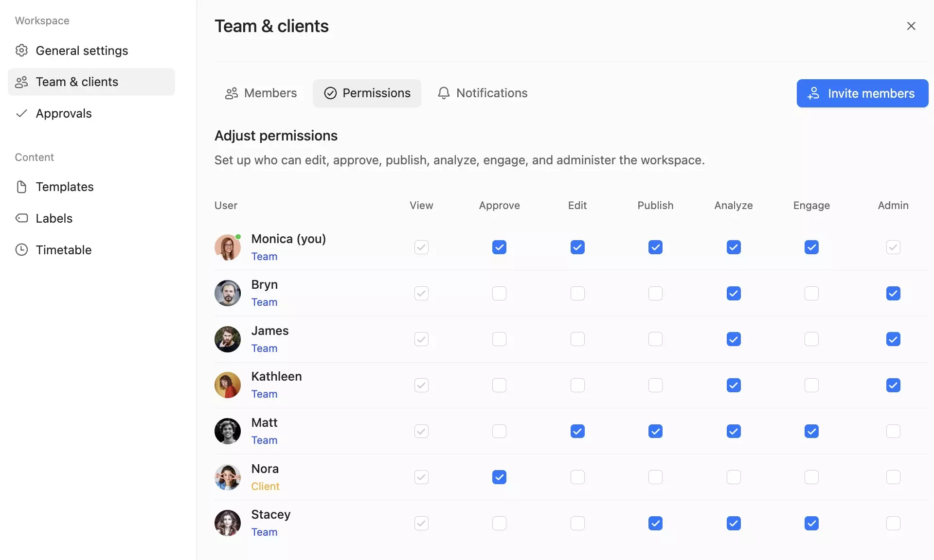This screenshot has width=934, height=560.
Task: Disable Admin permission for Bryn
Action: point(893,293)
